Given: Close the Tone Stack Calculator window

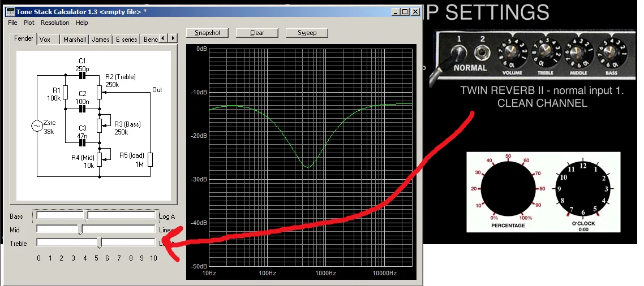Looking at the screenshot, I should [x=415, y=12].
